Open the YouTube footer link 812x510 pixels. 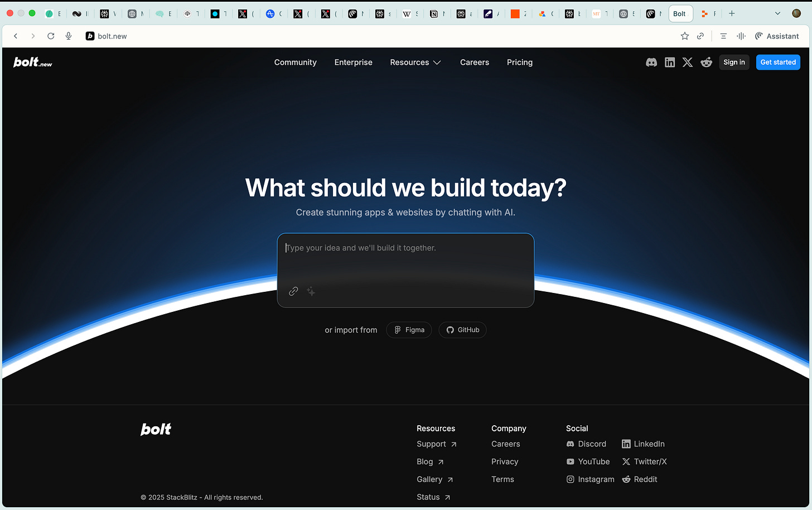[588, 462]
